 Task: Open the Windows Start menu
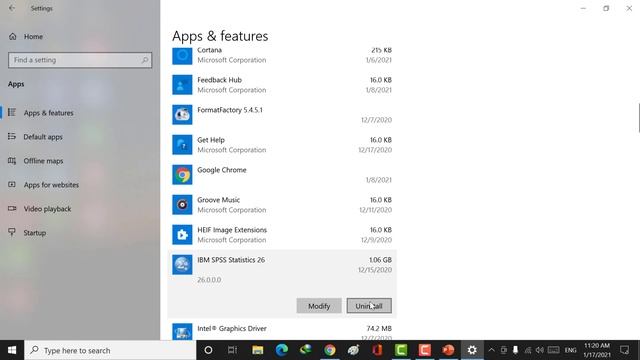click(x=12, y=350)
